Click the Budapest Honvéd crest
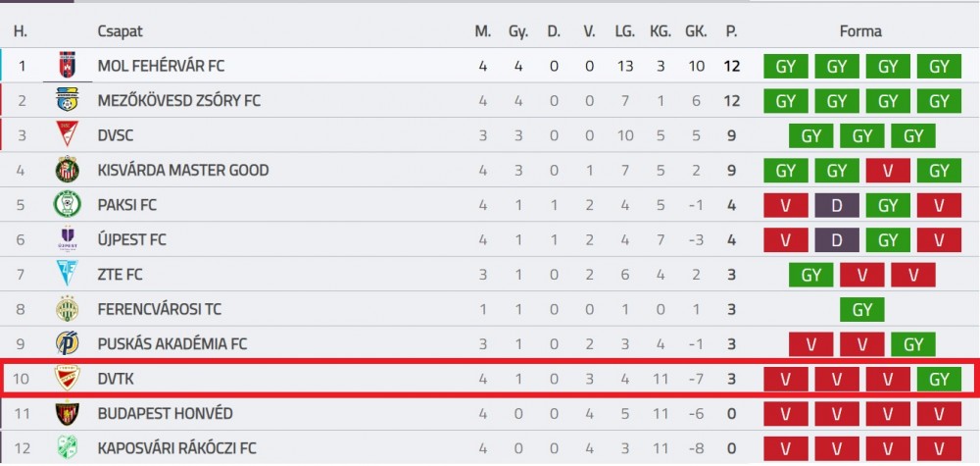Viewport: 980px width, 466px height. click(x=67, y=413)
